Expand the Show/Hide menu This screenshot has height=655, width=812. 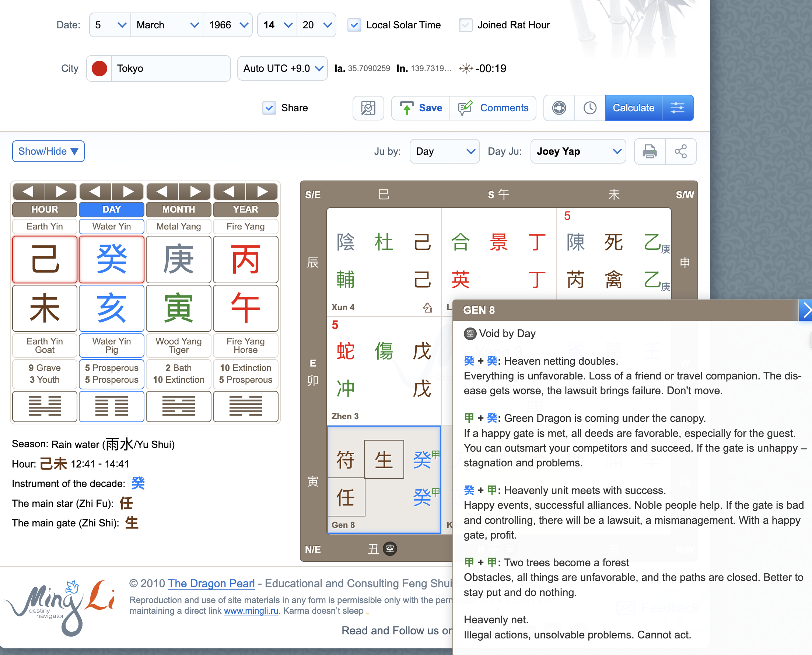pyautogui.click(x=48, y=151)
